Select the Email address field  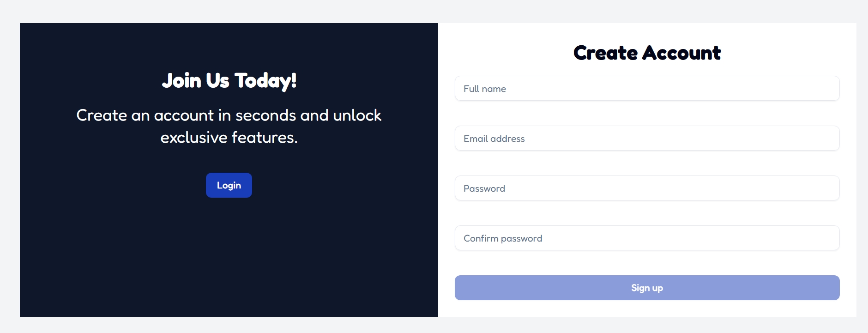pos(647,138)
